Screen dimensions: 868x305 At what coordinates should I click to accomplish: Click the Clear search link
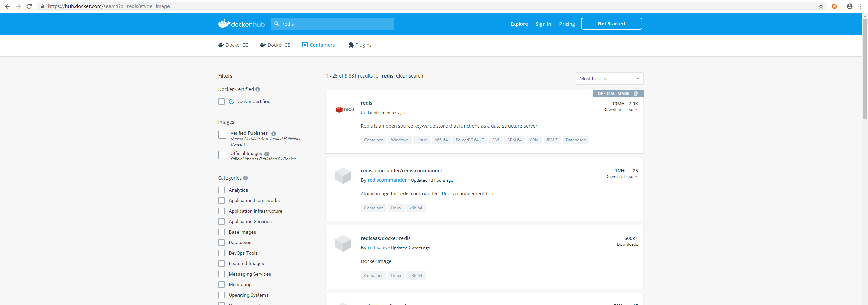pyautogui.click(x=410, y=76)
